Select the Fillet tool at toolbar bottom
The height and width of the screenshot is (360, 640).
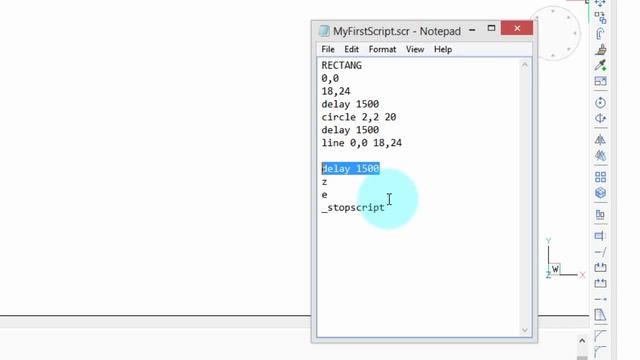tap(600, 351)
